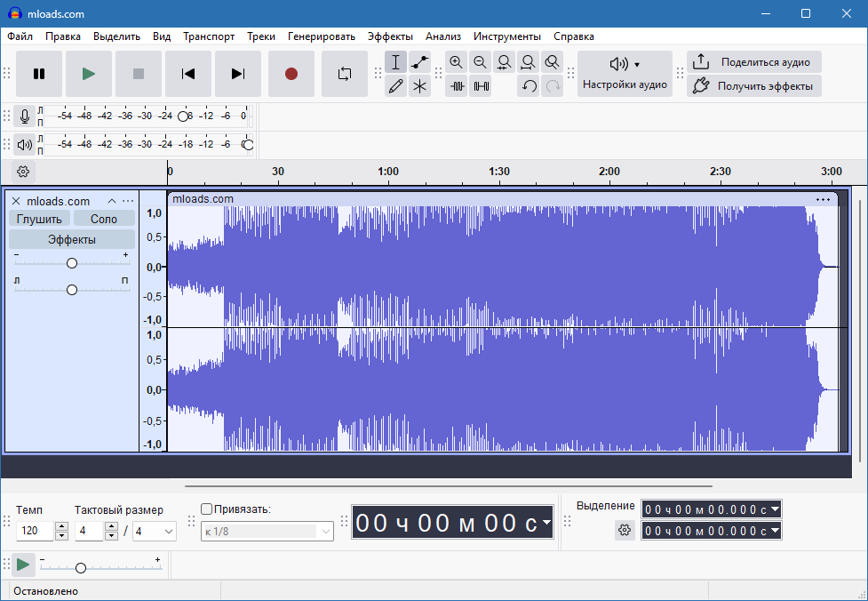Select the Selection (I-beam) tool
Screen dimensions: 868x601
(x=396, y=62)
